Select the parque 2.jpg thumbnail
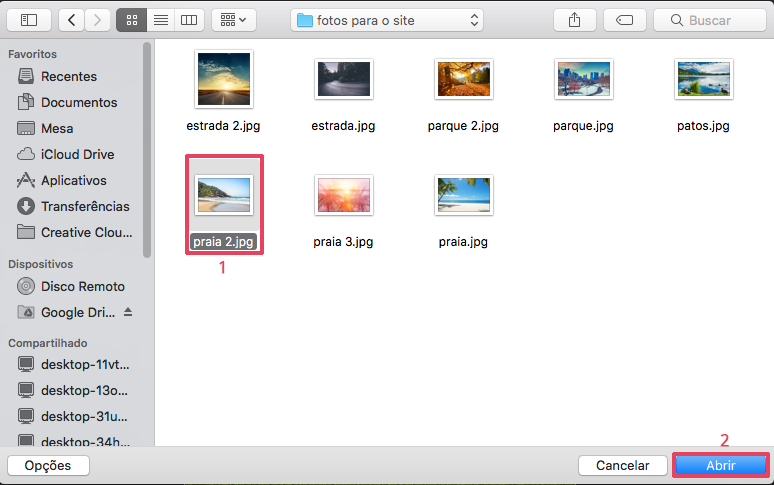The image size is (774, 485). click(464, 79)
